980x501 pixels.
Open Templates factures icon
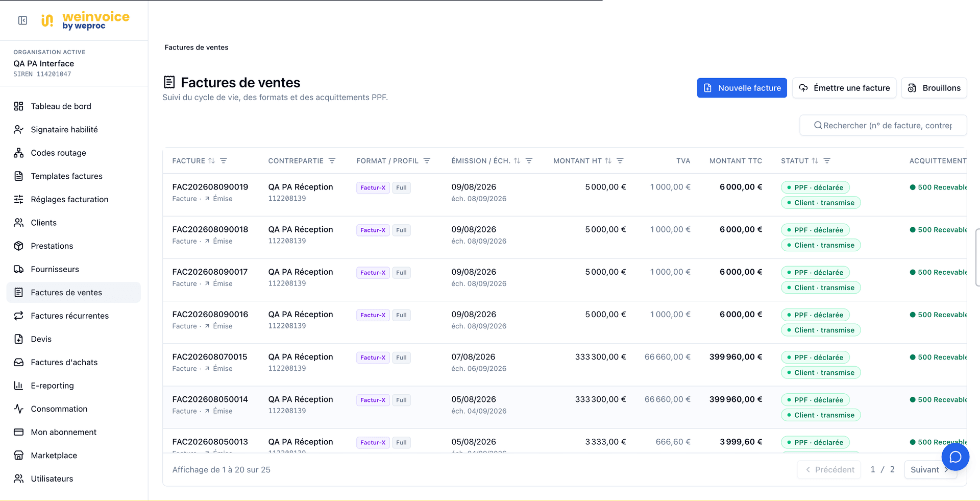click(x=19, y=176)
